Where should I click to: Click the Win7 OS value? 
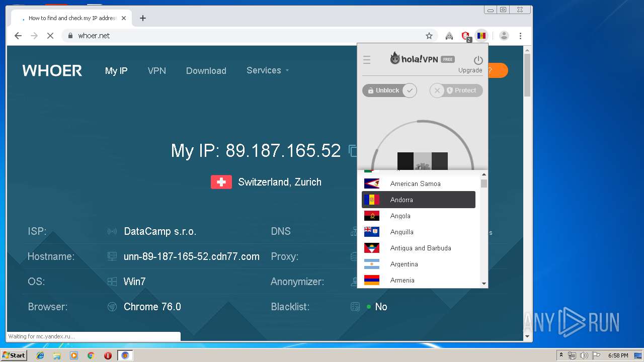click(135, 282)
